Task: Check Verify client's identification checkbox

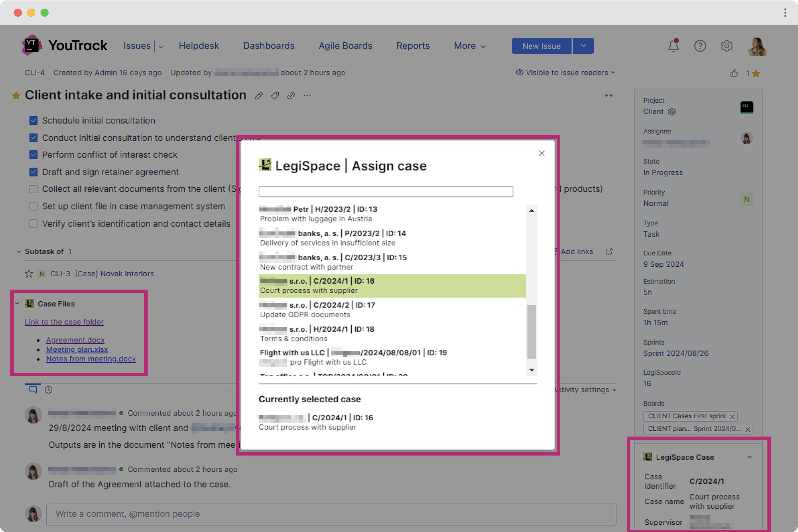Action: point(33,224)
